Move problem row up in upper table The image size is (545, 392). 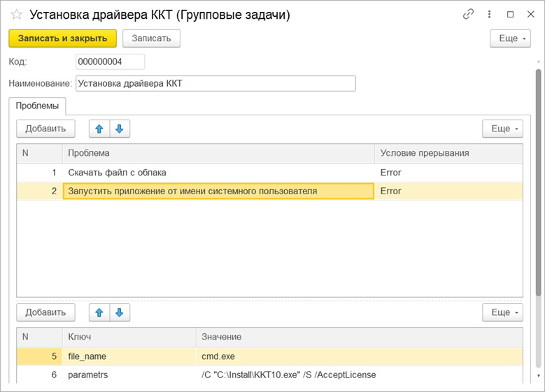(99, 129)
